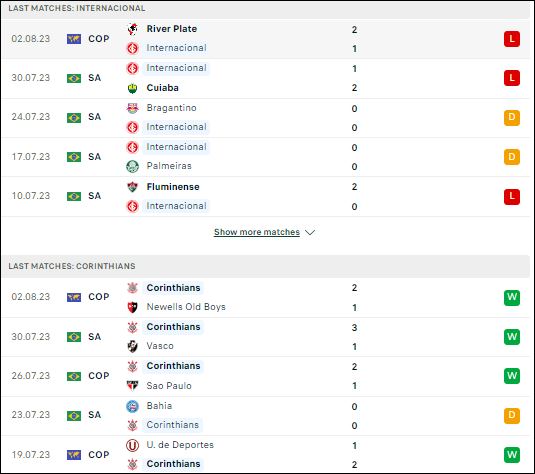Click the green W badge for Vasco match
535x474 pixels.
tap(512, 337)
